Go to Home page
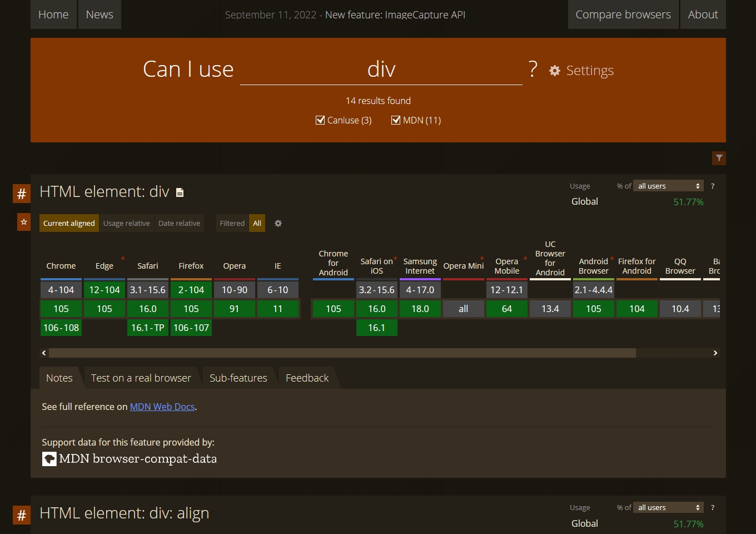The height and width of the screenshot is (534, 756). tap(53, 14)
